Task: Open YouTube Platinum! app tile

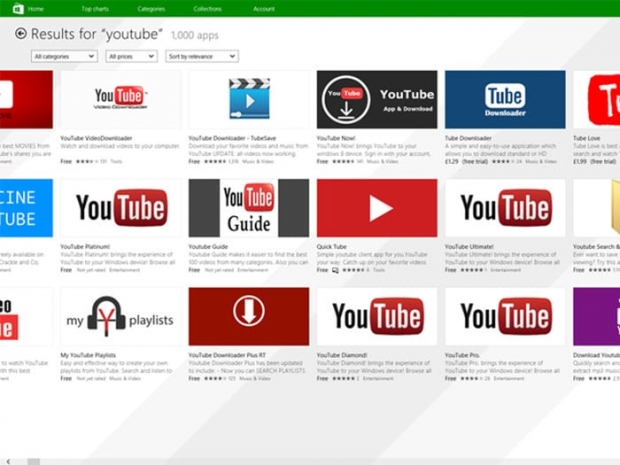Action: pos(120,208)
